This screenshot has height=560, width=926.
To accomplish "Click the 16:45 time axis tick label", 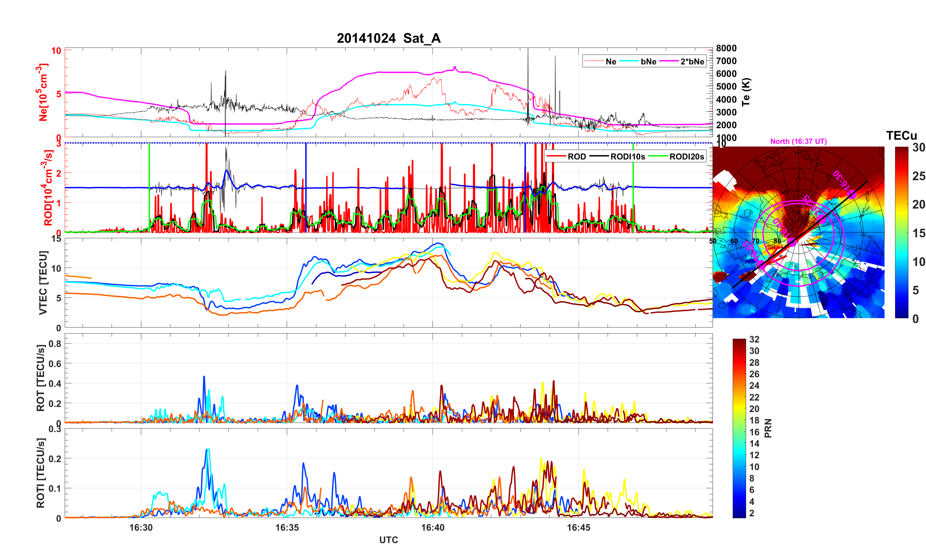I will point(578,527).
